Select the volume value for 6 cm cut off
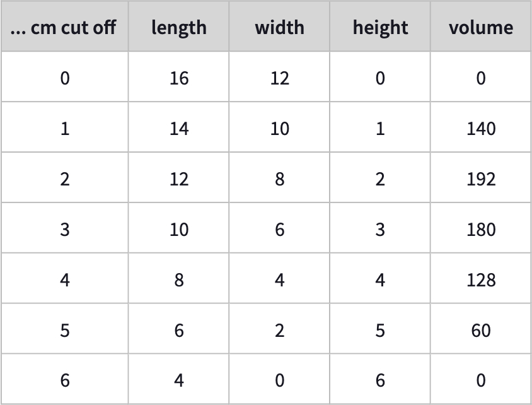 pyautogui.click(x=481, y=380)
